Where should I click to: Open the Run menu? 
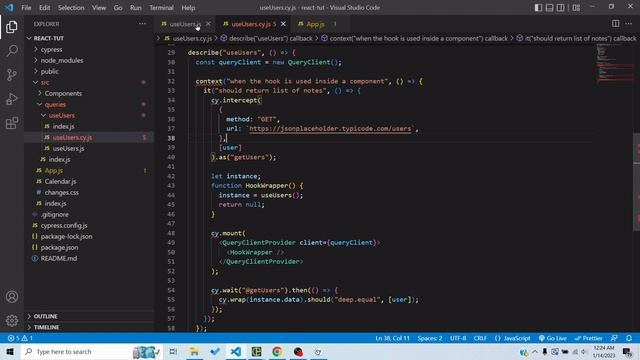[x=136, y=8]
